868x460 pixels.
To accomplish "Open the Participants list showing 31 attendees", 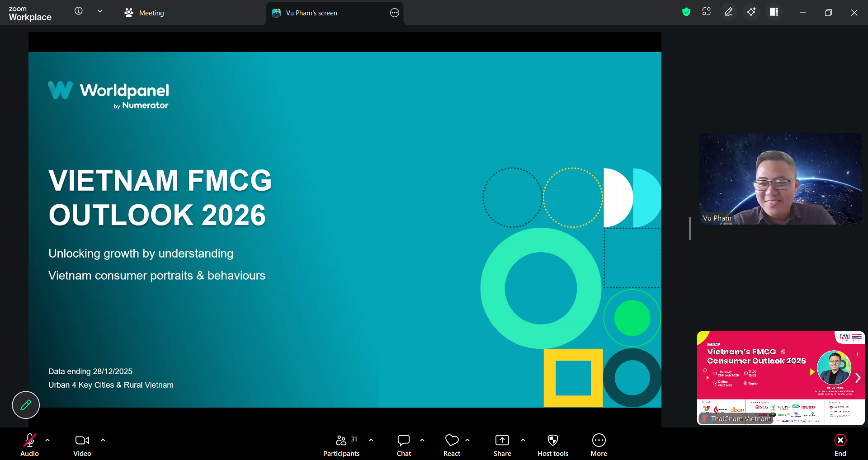I will pos(341,444).
